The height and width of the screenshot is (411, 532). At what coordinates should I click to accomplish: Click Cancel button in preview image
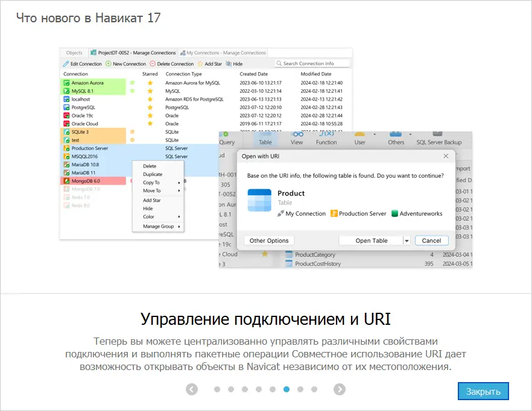pos(431,240)
